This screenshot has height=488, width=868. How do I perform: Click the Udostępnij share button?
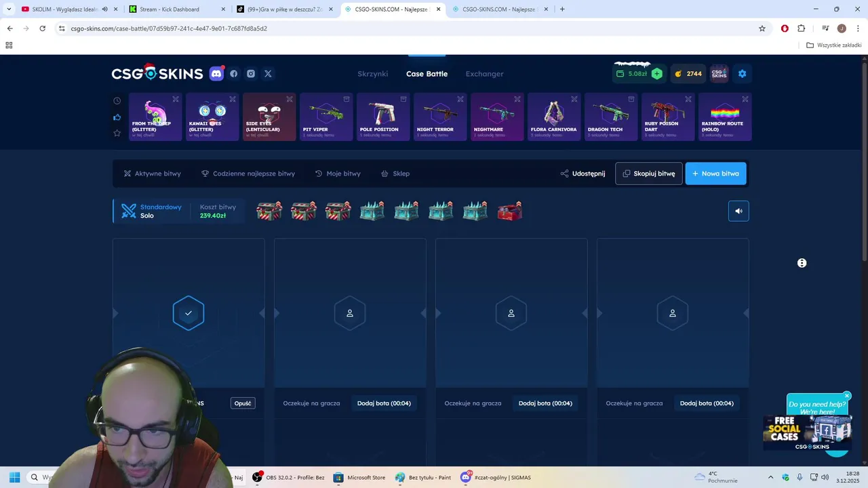click(583, 174)
